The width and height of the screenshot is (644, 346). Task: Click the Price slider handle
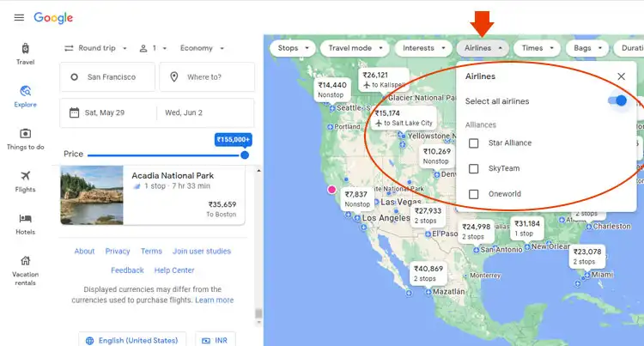245,155
